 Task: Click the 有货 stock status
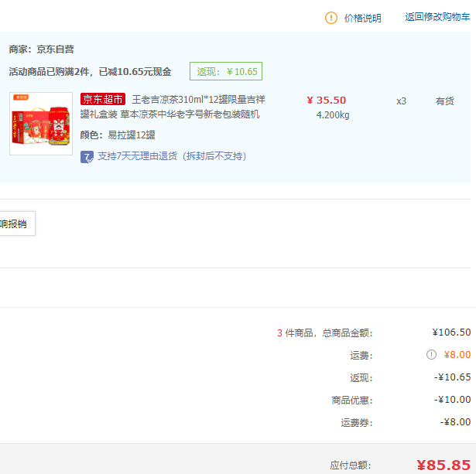coord(445,101)
